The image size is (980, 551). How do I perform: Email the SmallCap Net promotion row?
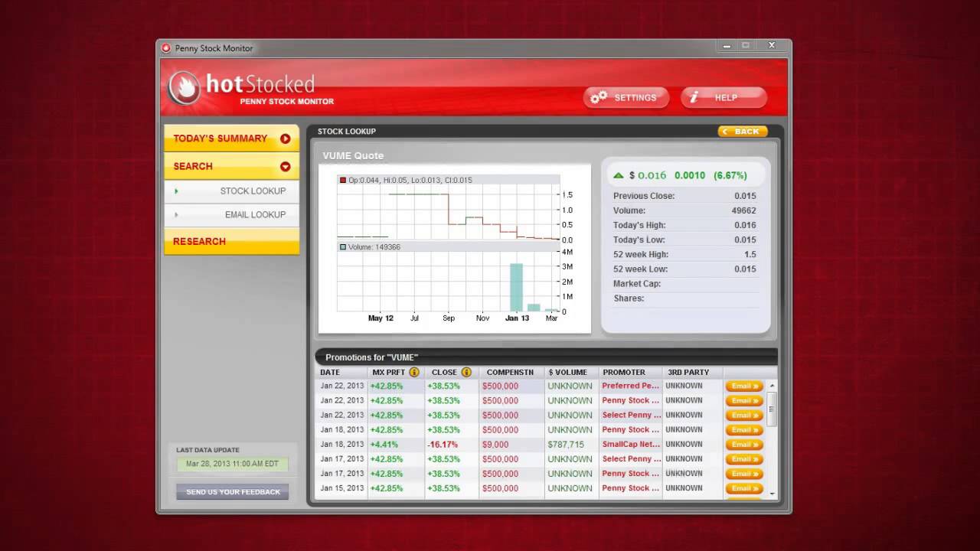tap(744, 445)
